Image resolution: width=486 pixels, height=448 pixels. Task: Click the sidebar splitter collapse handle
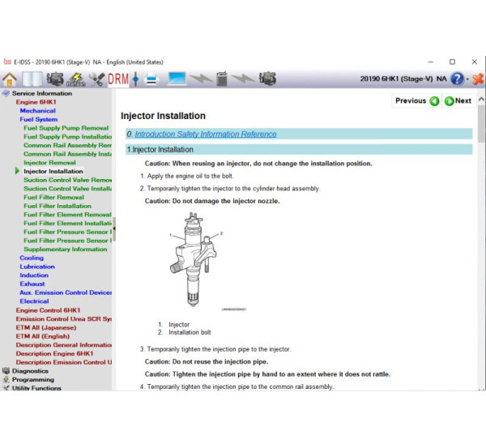(x=113, y=228)
